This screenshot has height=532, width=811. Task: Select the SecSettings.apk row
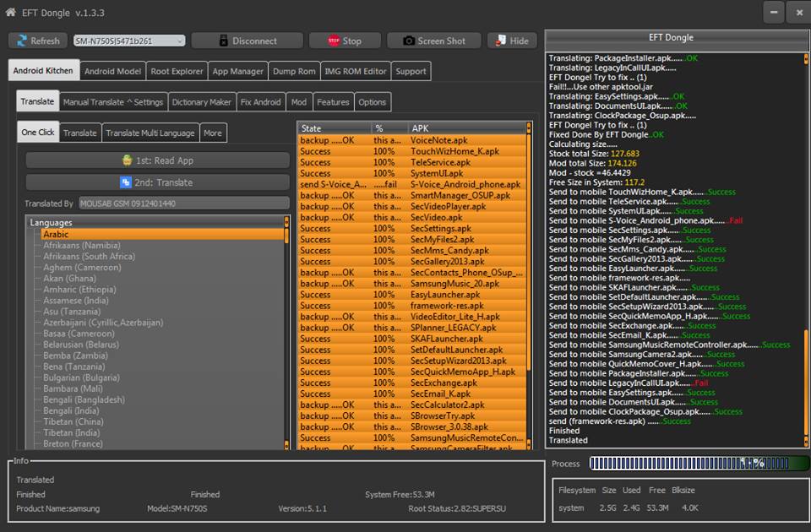[412, 228]
